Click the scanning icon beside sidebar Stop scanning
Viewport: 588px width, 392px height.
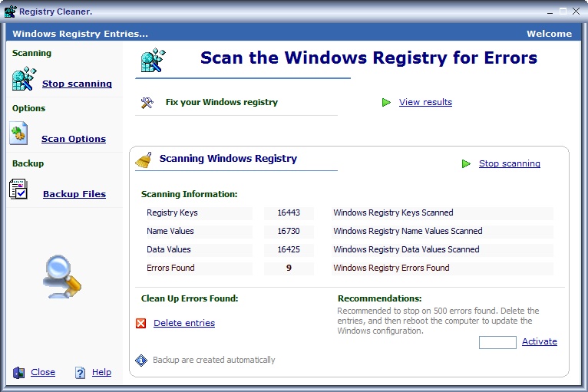click(x=25, y=79)
